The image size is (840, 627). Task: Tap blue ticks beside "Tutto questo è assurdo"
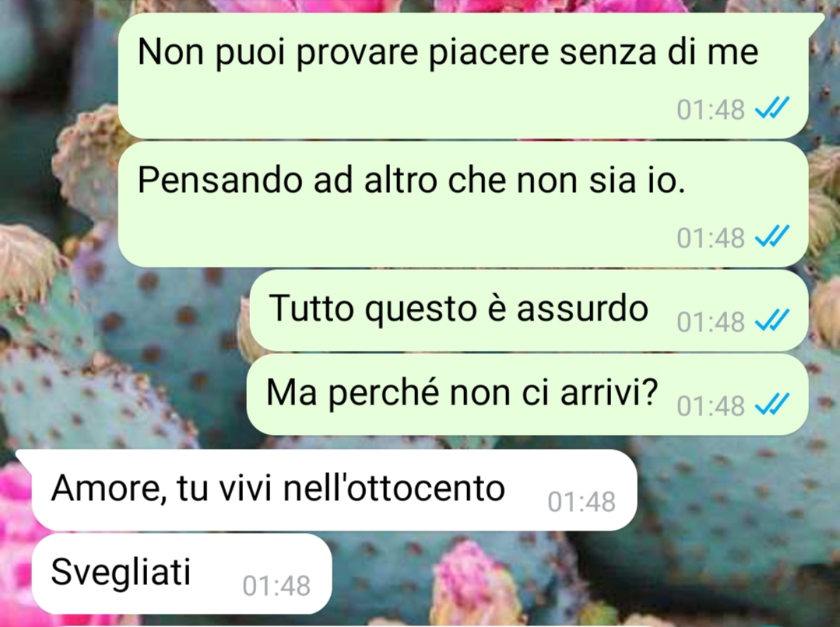click(x=772, y=321)
